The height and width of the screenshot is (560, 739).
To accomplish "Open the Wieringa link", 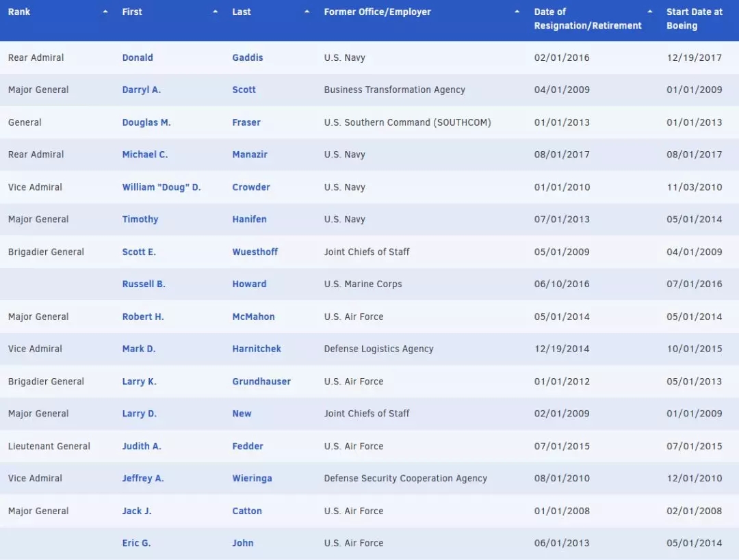I will click(252, 479).
